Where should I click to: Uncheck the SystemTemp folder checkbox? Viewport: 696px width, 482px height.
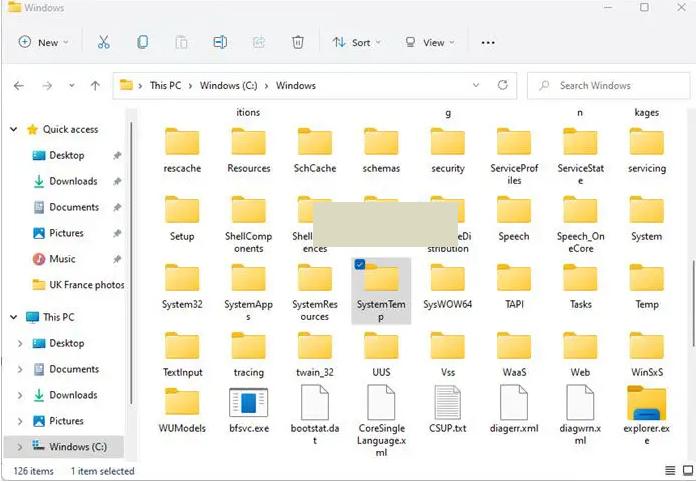click(x=360, y=265)
